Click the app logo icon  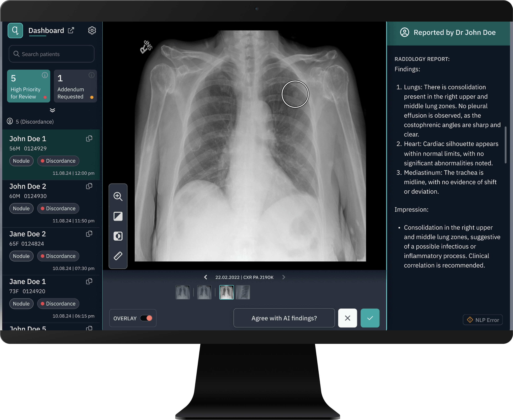click(15, 31)
